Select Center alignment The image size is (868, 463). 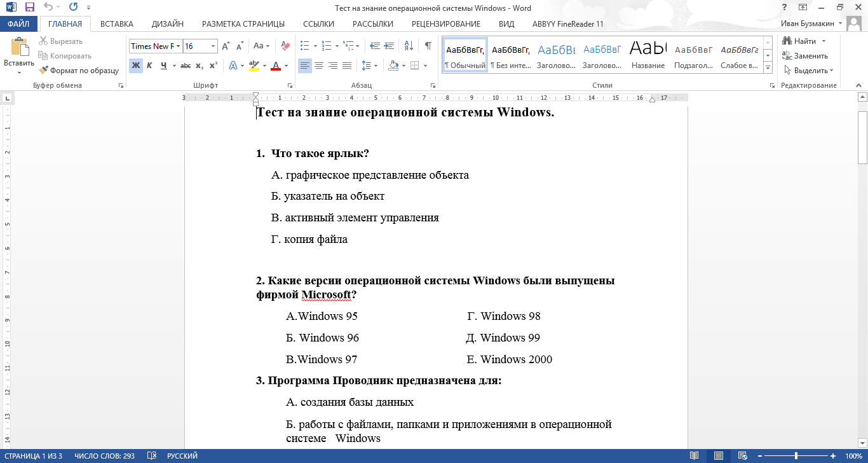coord(319,66)
